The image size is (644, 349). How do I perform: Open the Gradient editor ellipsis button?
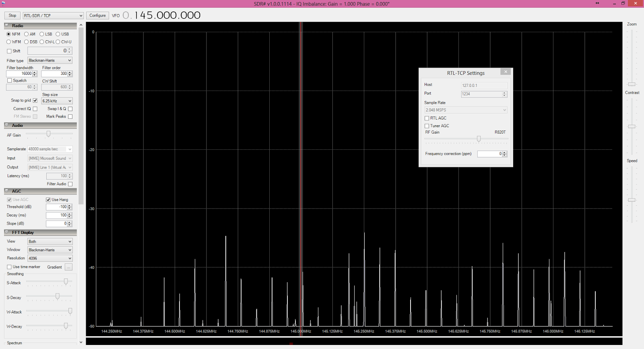[x=68, y=267]
